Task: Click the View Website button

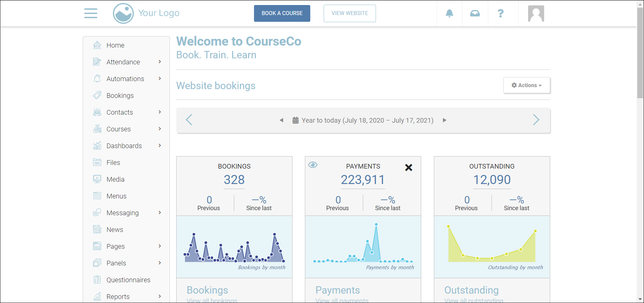Action: [x=349, y=13]
